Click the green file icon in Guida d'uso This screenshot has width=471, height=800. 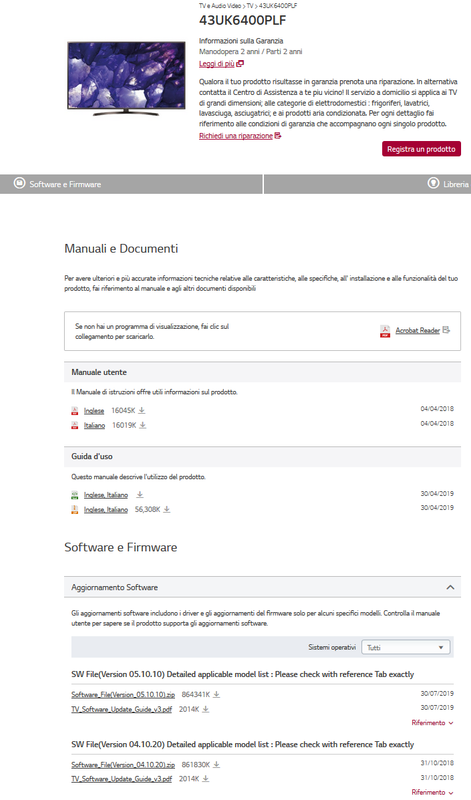tap(75, 495)
